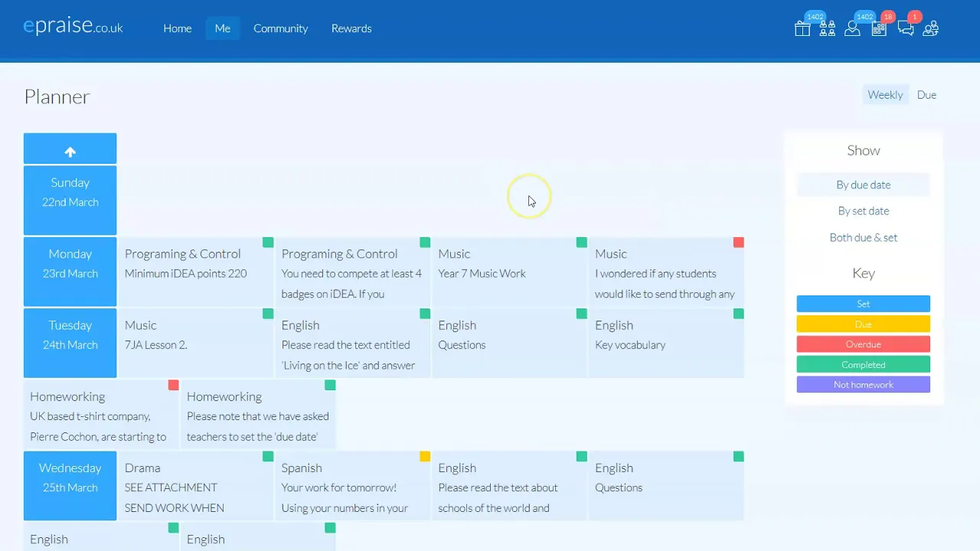Screen dimensions: 980x551
Task: Go to Home in top navigation
Action: pyautogui.click(x=178, y=28)
